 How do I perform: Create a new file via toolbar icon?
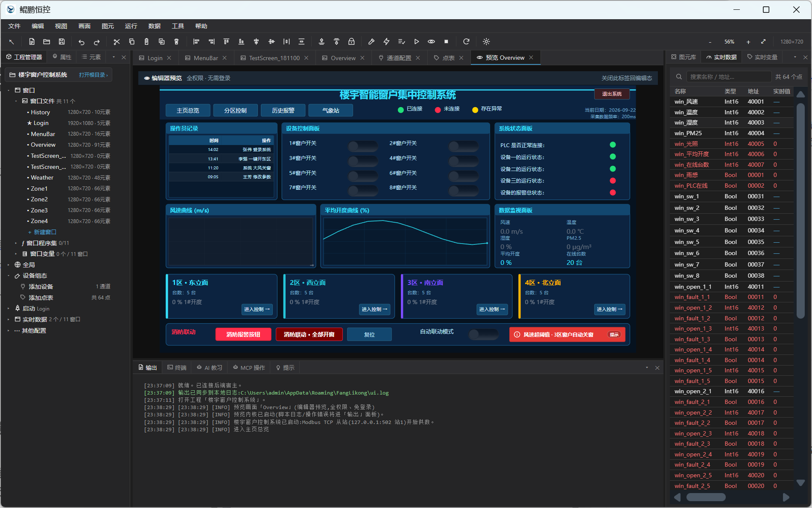[32, 42]
